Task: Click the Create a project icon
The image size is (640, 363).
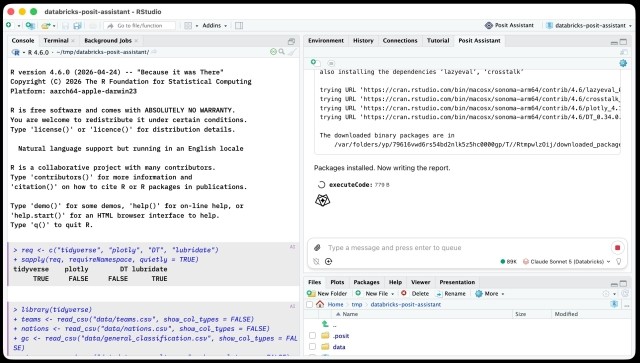Action: click(x=30, y=25)
